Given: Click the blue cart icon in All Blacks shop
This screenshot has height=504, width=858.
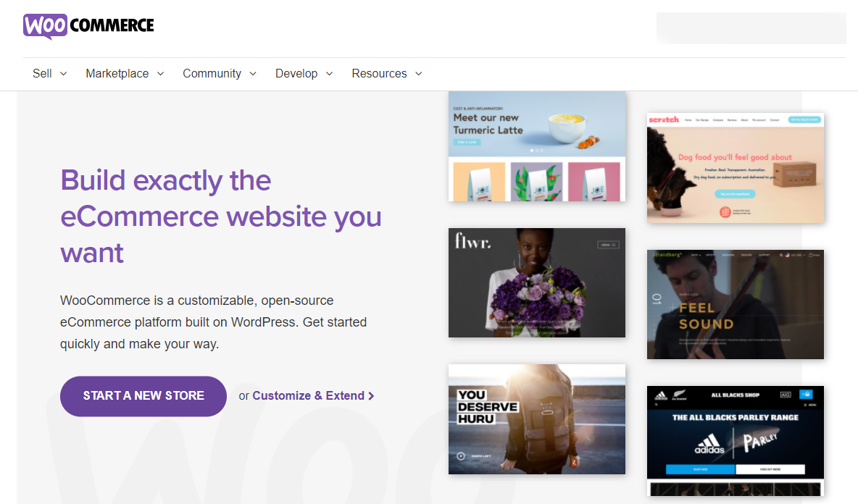Looking at the screenshot, I should coord(806,395).
